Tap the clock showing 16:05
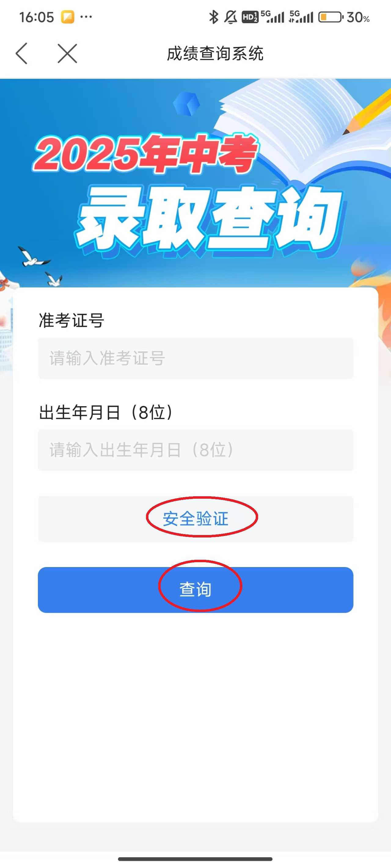The image size is (391, 868). click(x=36, y=17)
